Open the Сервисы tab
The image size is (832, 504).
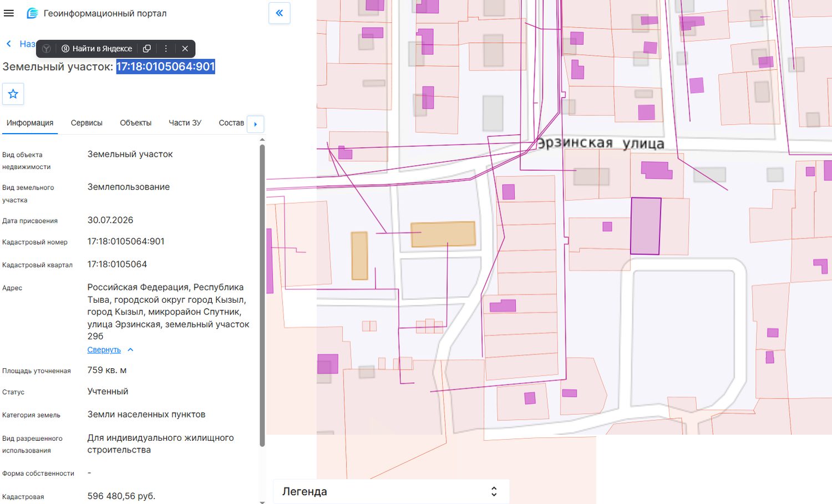click(87, 123)
